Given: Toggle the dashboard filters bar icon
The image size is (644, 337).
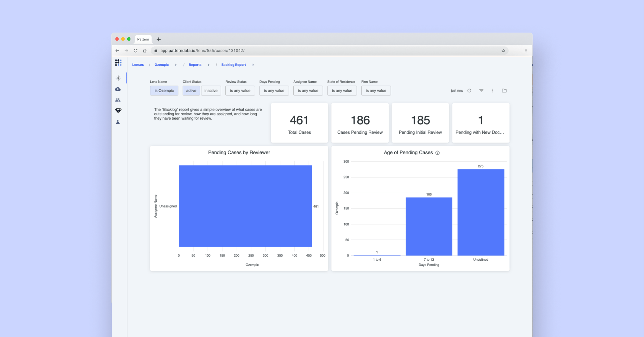Looking at the screenshot, I should coord(481,91).
